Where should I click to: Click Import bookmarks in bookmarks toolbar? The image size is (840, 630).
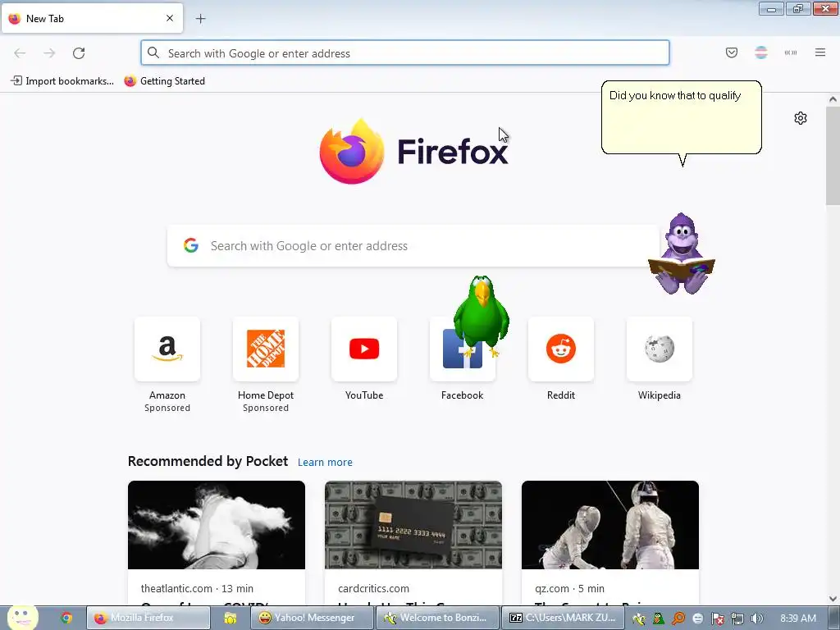click(62, 81)
